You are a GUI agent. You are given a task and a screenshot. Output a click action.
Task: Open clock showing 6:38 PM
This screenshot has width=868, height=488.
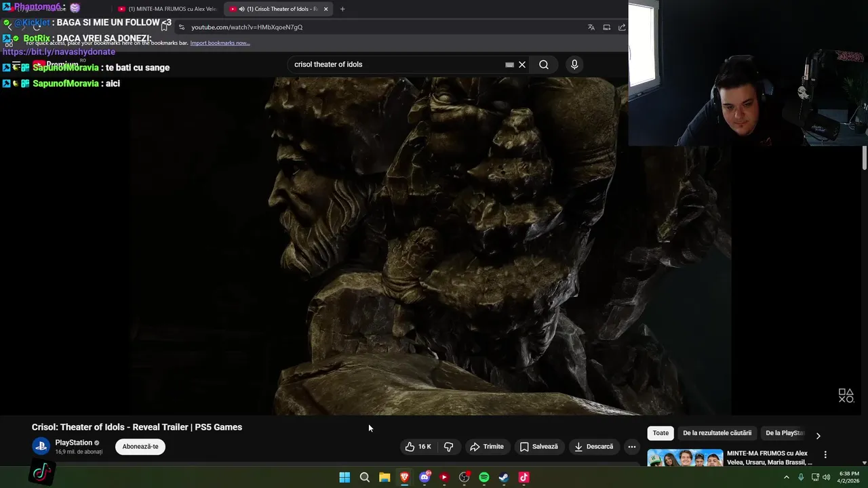point(849,477)
